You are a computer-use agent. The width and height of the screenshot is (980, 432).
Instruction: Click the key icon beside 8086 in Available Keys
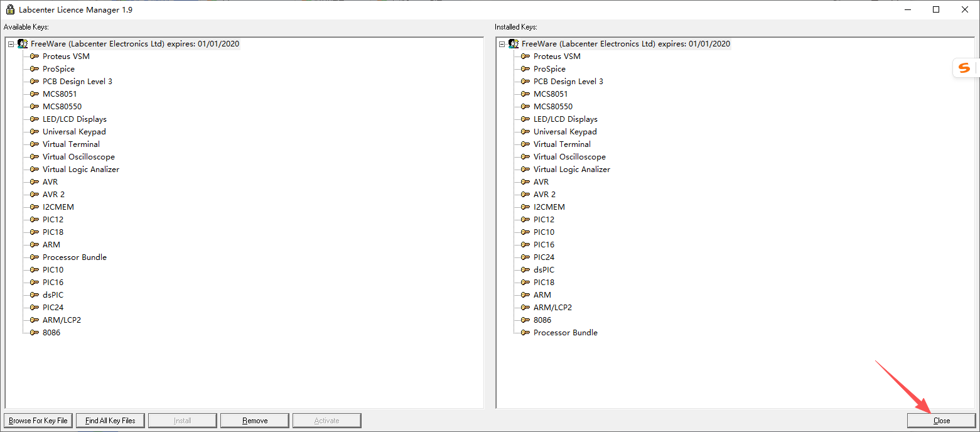click(x=35, y=333)
